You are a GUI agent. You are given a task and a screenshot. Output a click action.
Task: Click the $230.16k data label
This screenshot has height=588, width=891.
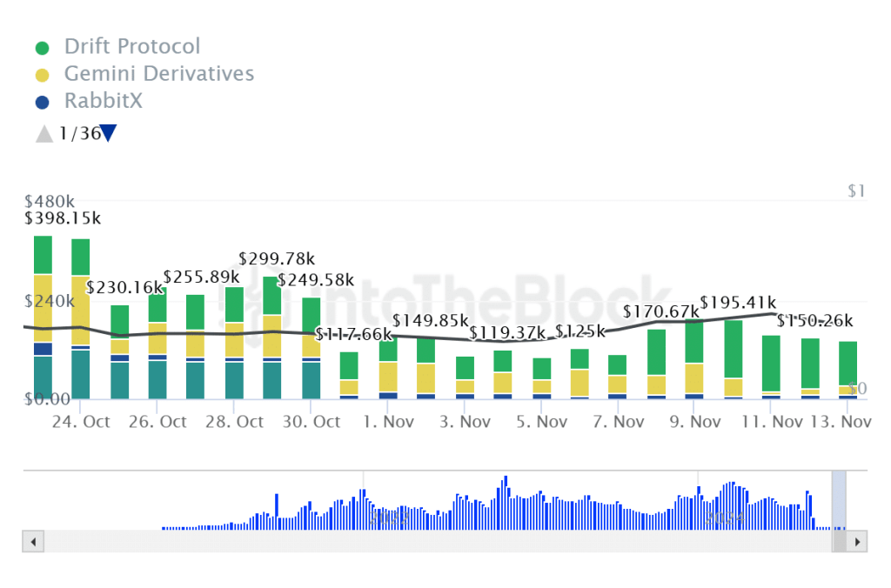pyautogui.click(x=124, y=287)
